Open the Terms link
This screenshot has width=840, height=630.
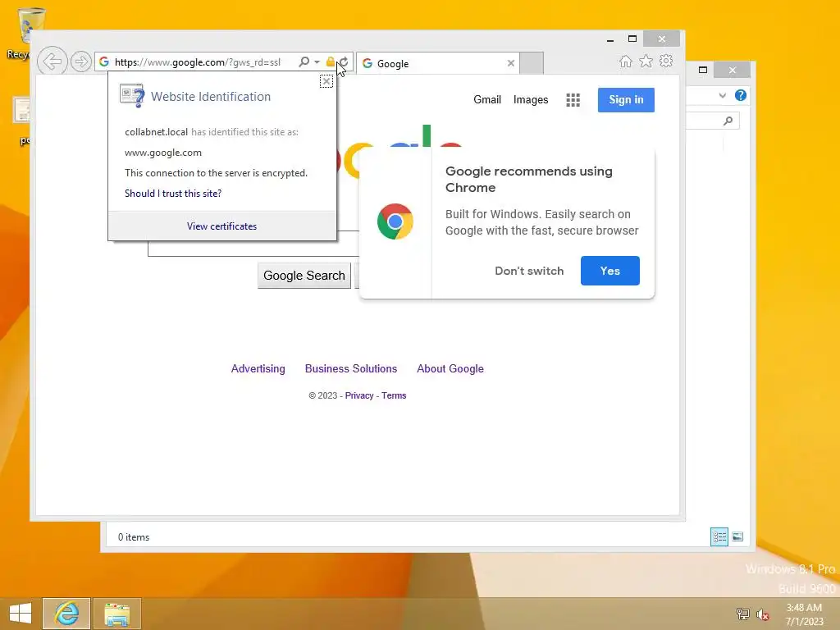[x=394, y=395]
